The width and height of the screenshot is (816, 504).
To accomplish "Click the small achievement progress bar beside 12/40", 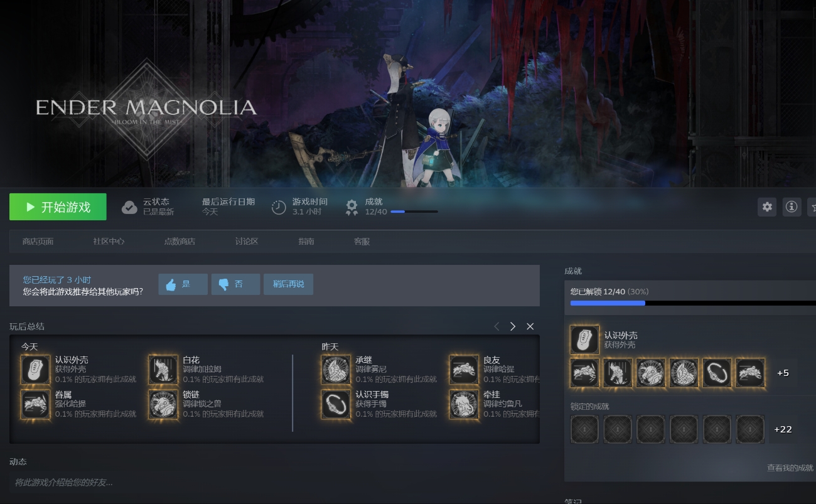I will pos(414,212).
